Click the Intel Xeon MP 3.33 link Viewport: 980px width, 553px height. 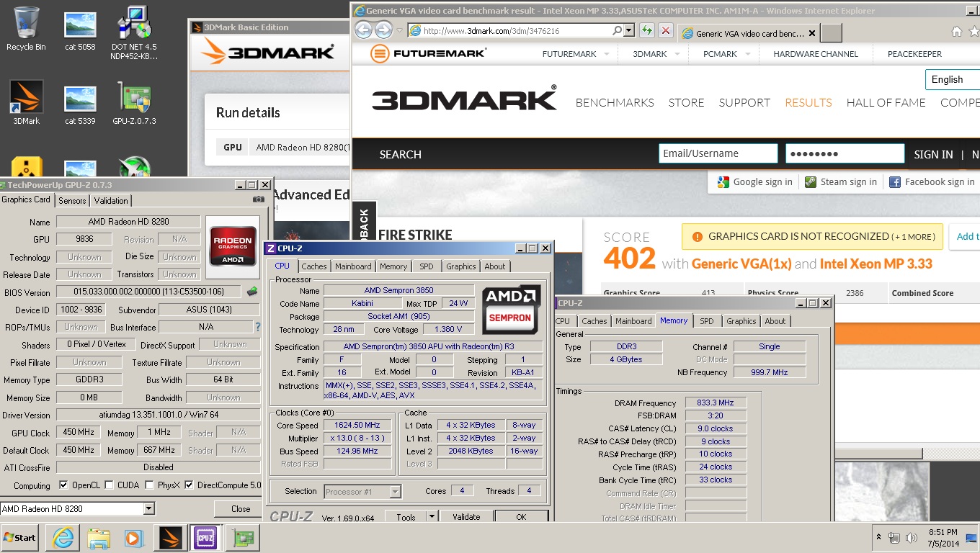pyautogui.click(x=876, y=264)
